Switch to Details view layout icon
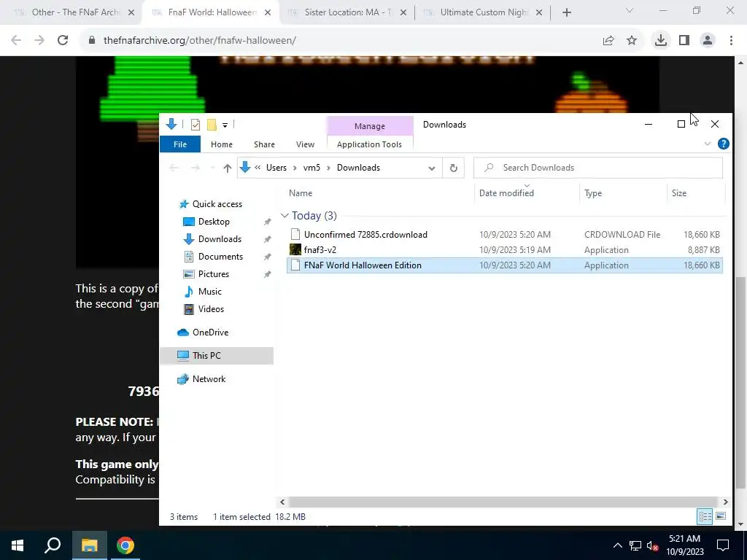Image resolution: width=747 pixels, height=560 pixels. pyautogui.click(x=705, y=516)
